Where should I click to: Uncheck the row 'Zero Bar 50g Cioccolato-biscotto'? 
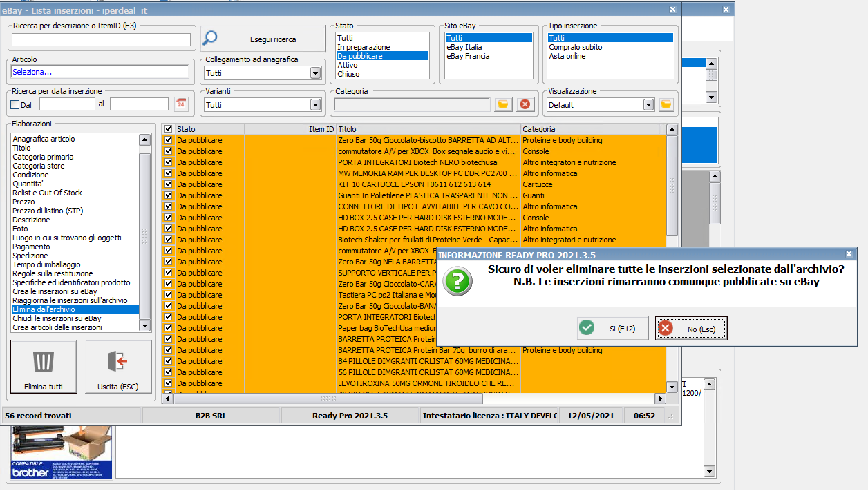[168, 140]
